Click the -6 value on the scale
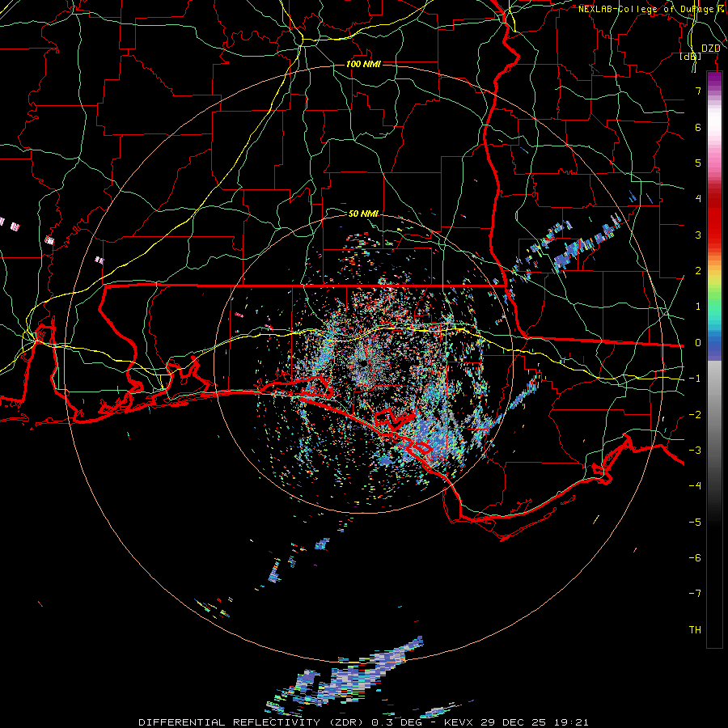The height and width of the screenshot is (728, 728). (x=695, y=558)
